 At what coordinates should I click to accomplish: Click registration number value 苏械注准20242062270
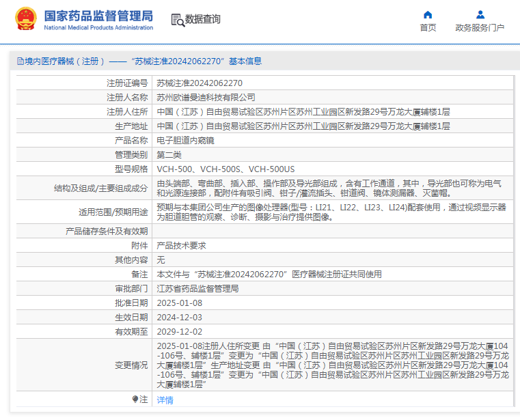200,83
